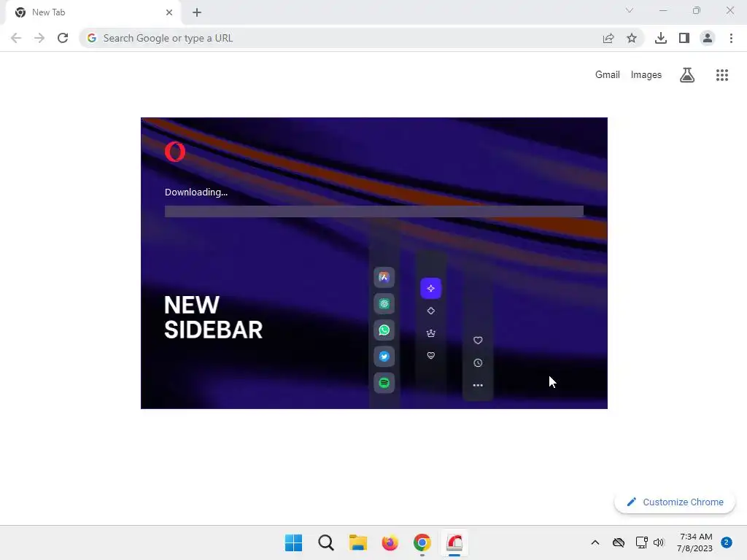Select the New Tab tab
747x560 pixels.
pos(93,12)
